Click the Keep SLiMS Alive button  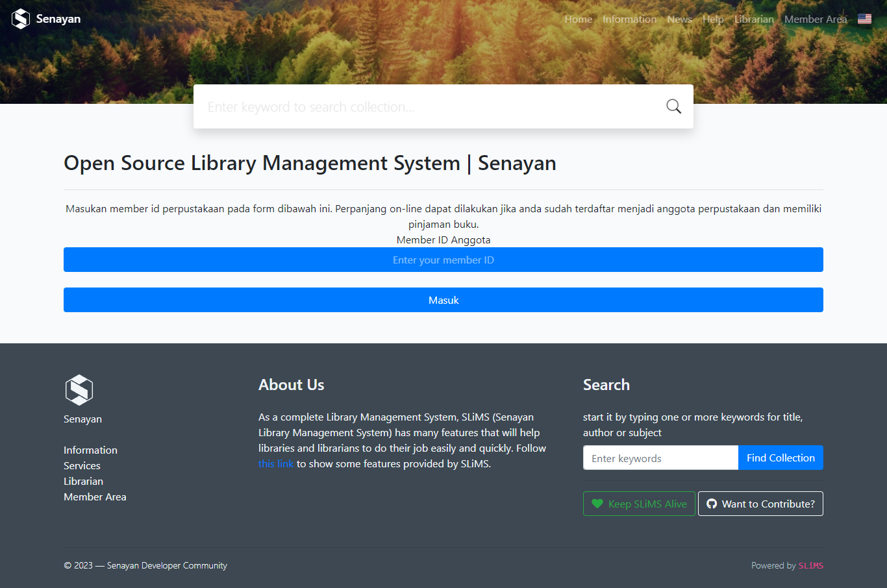click(x=639, y=504)
